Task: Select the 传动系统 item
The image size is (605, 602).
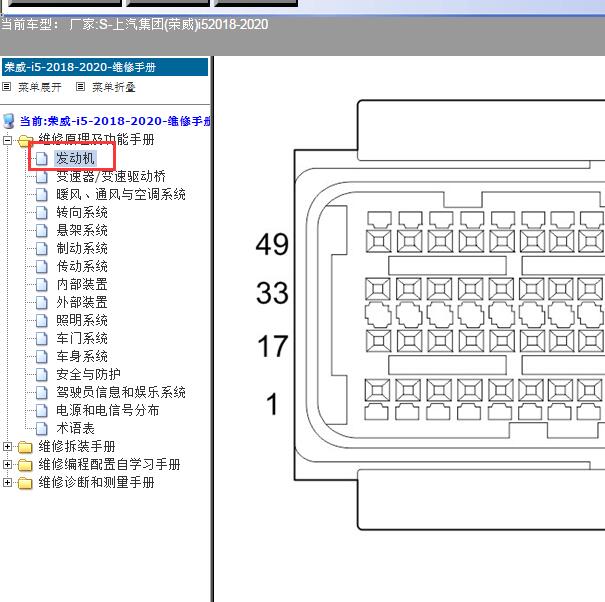Action: 82,266
